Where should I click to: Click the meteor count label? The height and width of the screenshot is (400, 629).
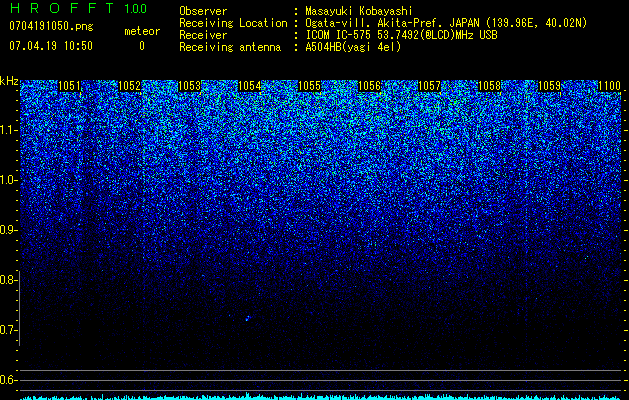coord(142,31)
